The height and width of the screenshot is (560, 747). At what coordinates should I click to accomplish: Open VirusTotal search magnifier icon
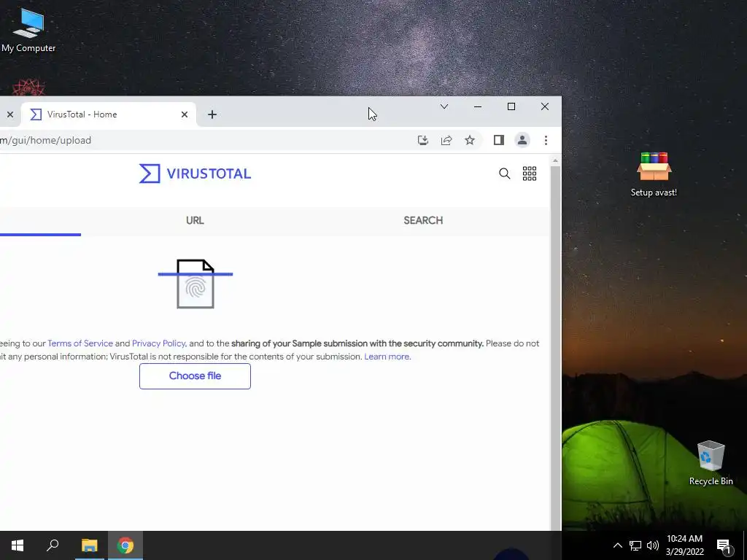click(505, 174)
